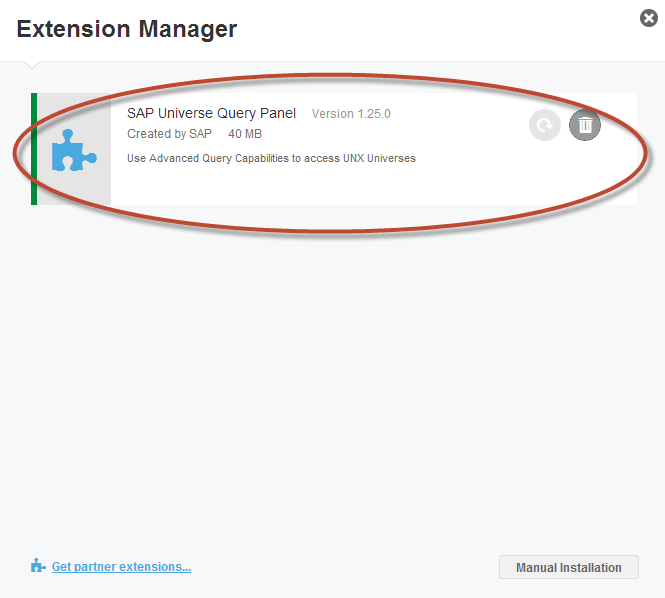Click the update icon for SAP Universe Query Panel
Screen dimensions: 665x598
pos(545,125)
